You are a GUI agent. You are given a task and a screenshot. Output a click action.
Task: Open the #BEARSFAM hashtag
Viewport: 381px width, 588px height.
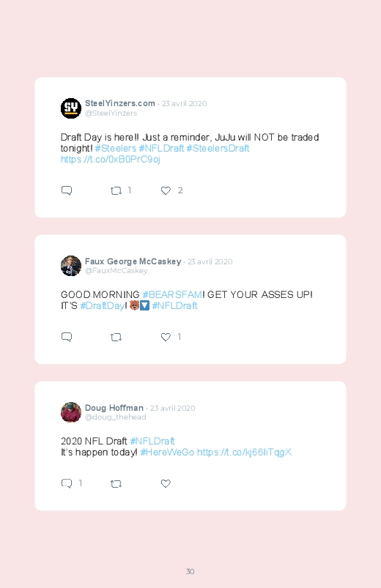coord(172,295)
